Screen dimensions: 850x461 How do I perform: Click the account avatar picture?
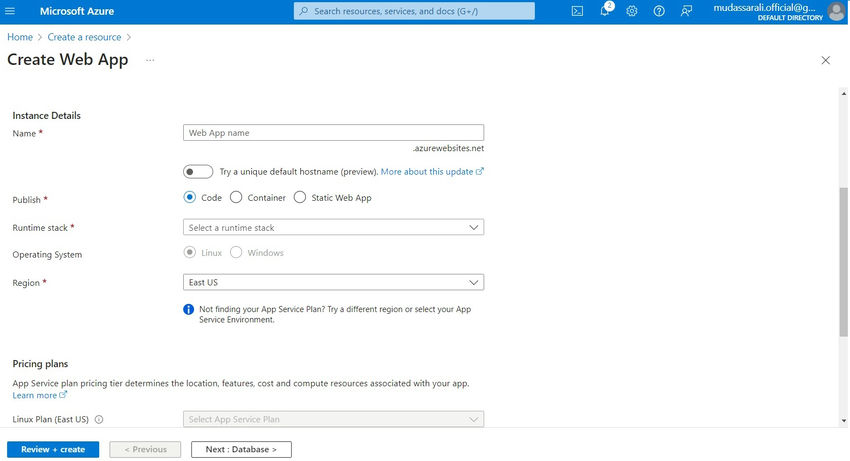[836, 11]
